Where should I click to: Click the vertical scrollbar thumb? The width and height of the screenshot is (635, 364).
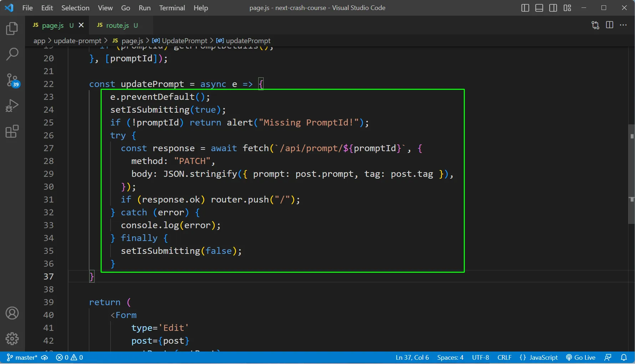coord(631,174)
